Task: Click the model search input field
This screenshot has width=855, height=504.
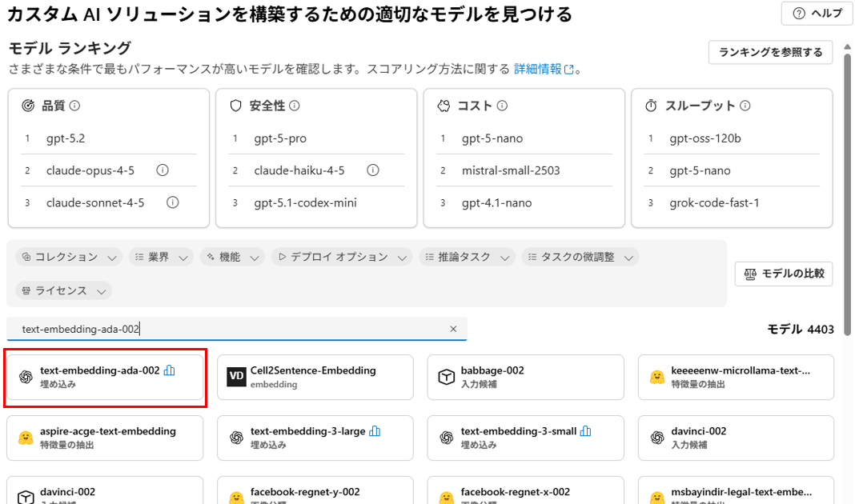Action: pos(237,329)
